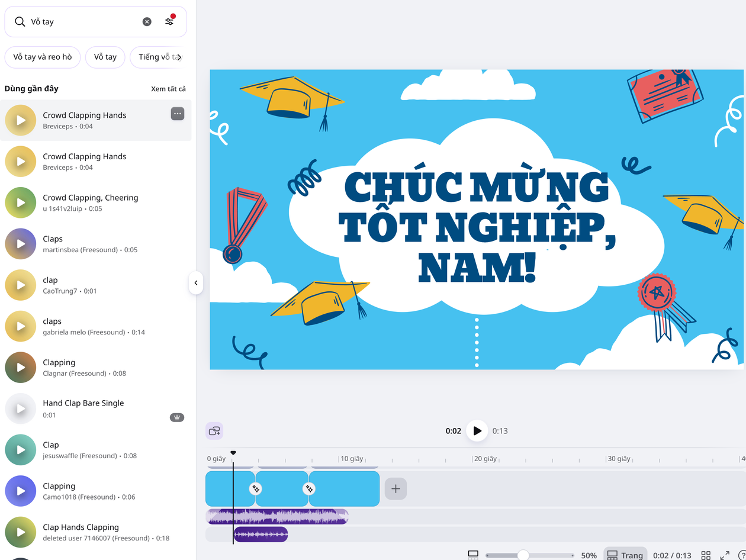This screenshot has height=560, width=746.
Task: Select the third page clip in the timeline
Action: tap(344, 489)
